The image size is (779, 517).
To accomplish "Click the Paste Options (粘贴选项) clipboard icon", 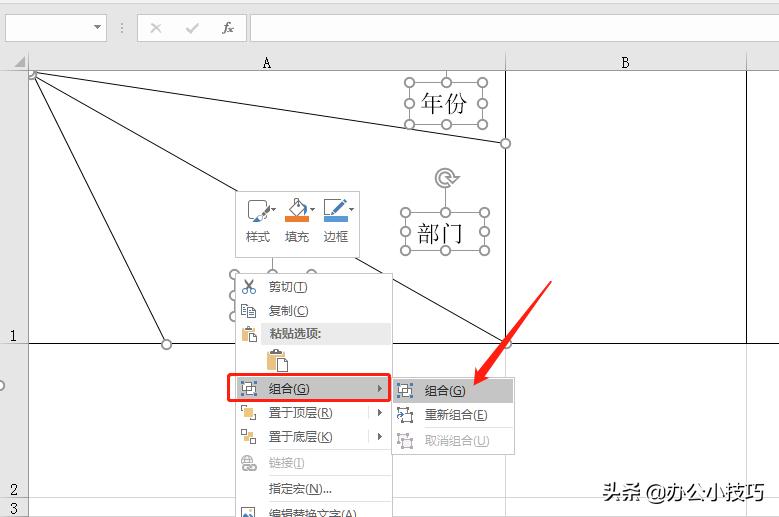I will pos(249,334).
